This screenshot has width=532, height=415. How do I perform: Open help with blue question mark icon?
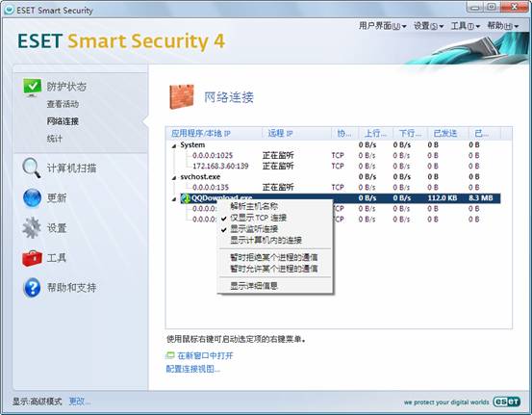coord(33,288)
